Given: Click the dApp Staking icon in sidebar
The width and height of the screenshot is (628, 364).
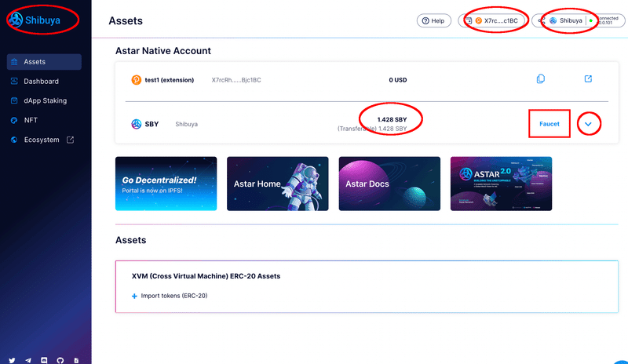Looking at the screenshot, I should (x=14, y=100).
